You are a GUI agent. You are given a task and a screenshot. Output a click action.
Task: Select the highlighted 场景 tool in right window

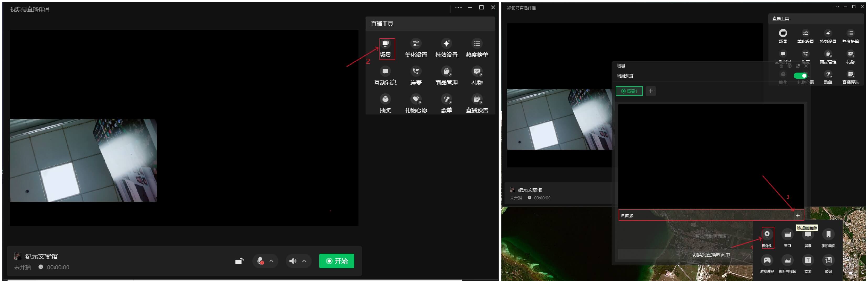[x=783, y=36]
